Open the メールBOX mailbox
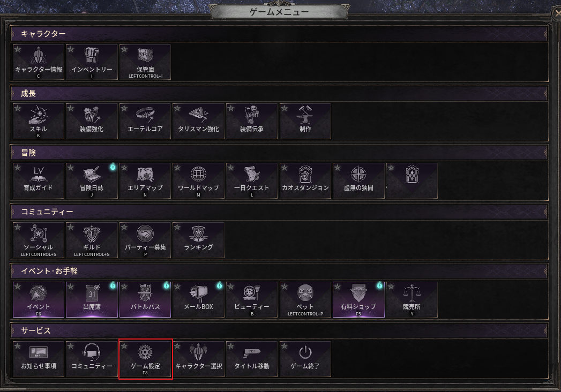This screenshot has width=561, height=392. (x=199, y=299)
